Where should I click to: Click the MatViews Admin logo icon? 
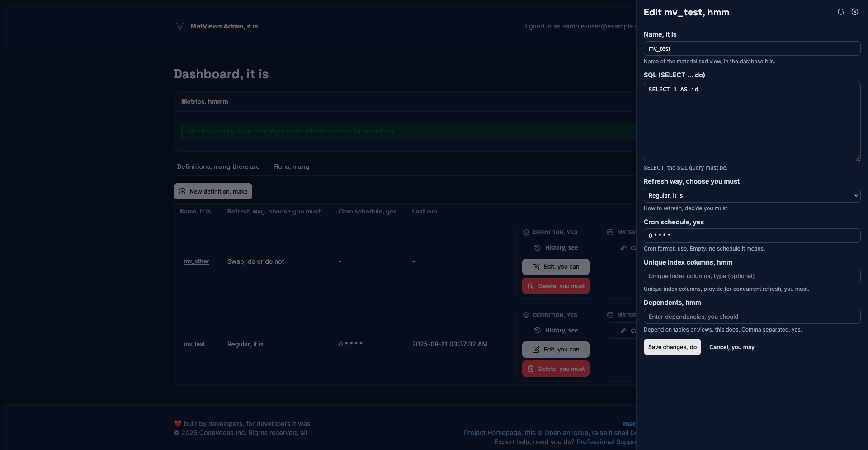click(x=179, y=26)
